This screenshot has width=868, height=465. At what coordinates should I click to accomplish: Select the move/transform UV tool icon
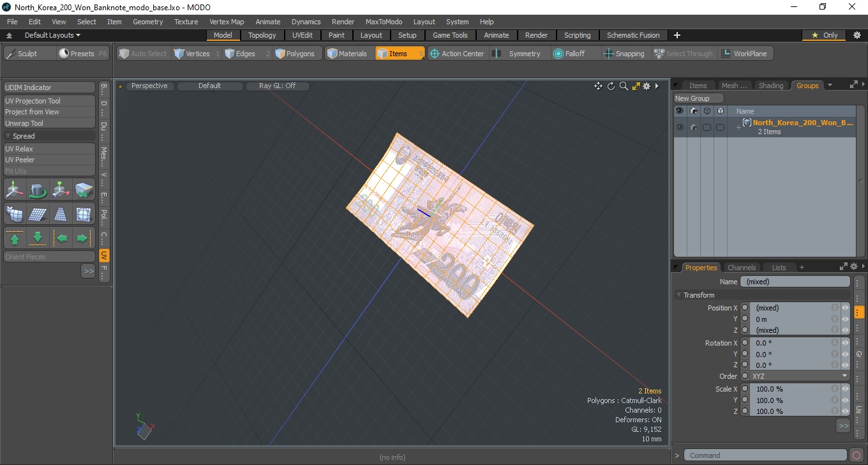(15, 190)
